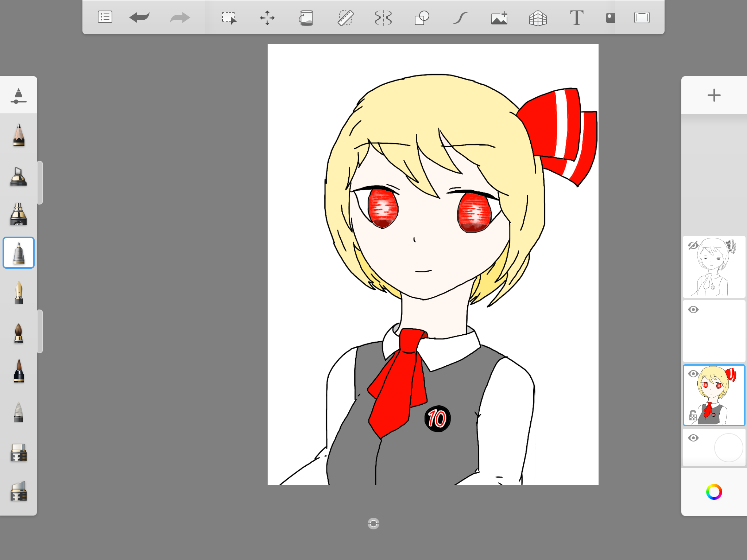
Task: Import an image with the picture icon
Action: pyautogui.click(x=499, y=17)
